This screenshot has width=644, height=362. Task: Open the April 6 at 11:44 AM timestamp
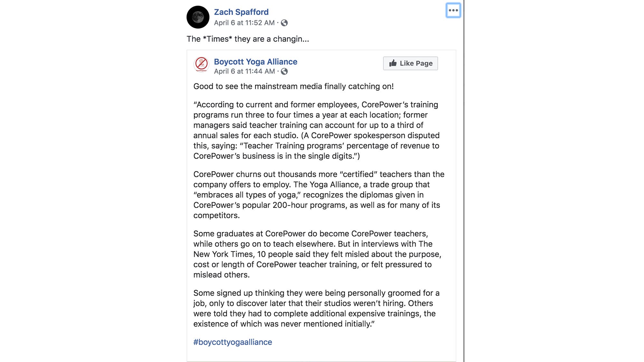(244, 71)
